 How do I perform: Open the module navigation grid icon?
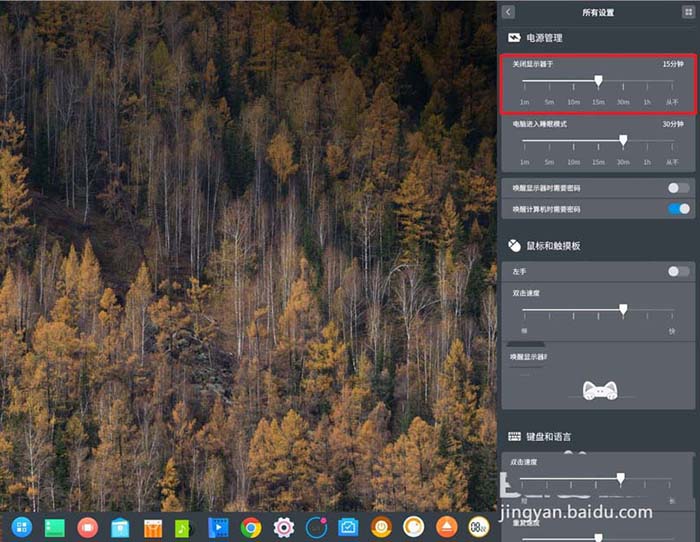688,12
